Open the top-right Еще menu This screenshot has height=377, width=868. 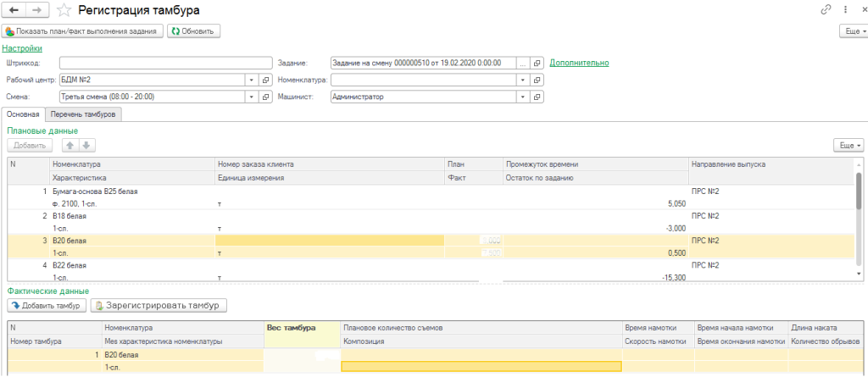pyautogui.click(x=853, y=31)
